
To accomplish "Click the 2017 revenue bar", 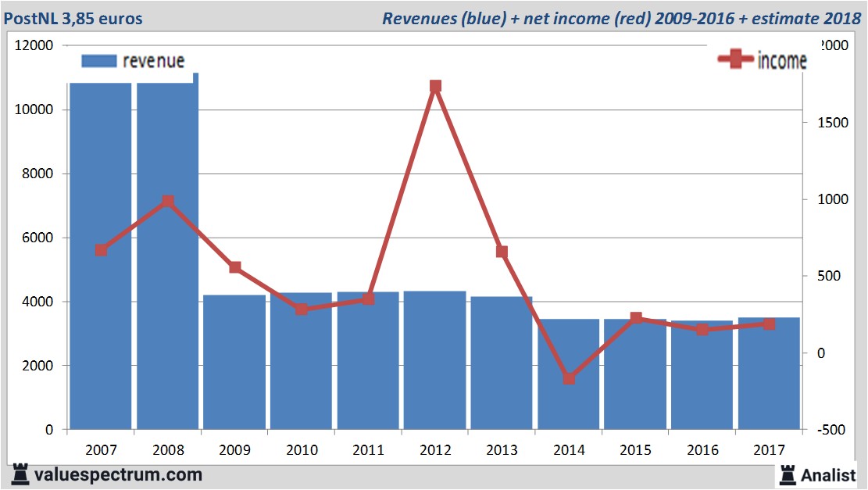I will (x=769, y=375).
